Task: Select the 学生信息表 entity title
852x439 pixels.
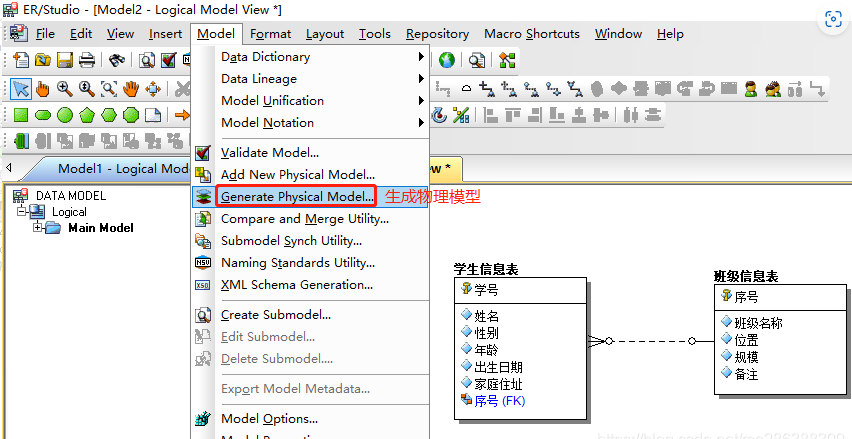Action: coord(486,269)
